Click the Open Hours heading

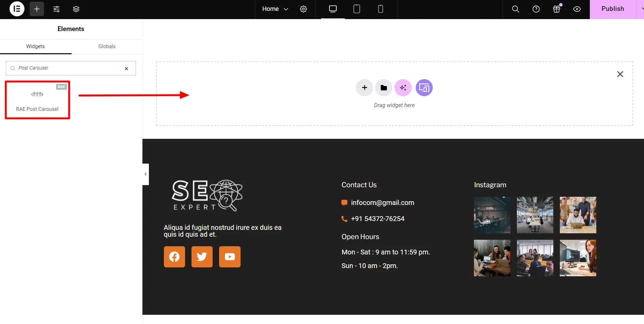pyautogui.click(x=360, y=237)
